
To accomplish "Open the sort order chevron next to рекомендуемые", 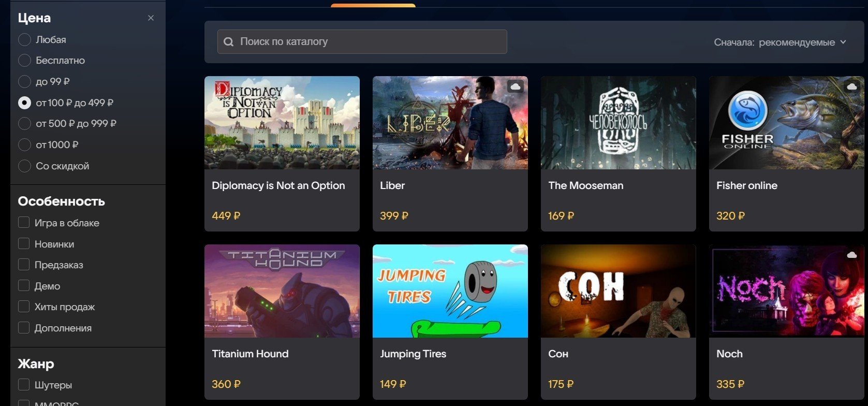I will tap(843, 42).
